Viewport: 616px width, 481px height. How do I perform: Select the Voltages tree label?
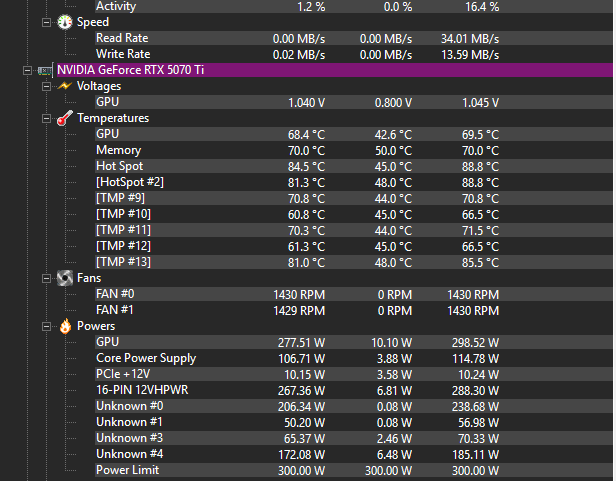(x=99, y=86)
